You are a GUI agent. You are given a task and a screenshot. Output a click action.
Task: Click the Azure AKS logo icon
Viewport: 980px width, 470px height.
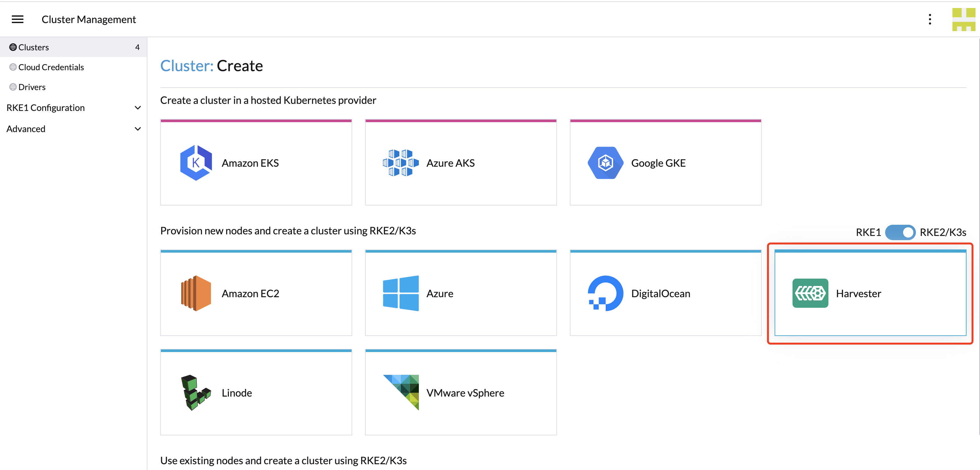(x=400, y=163)
